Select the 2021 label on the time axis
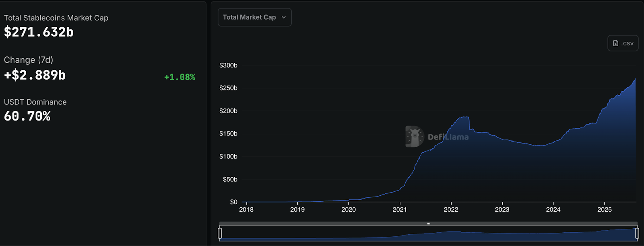The width and height of the screenshot is (644, 246). click(400, 209)
